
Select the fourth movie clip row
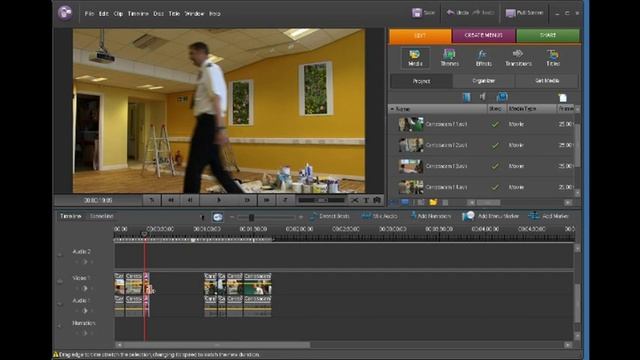click(482, 187)
